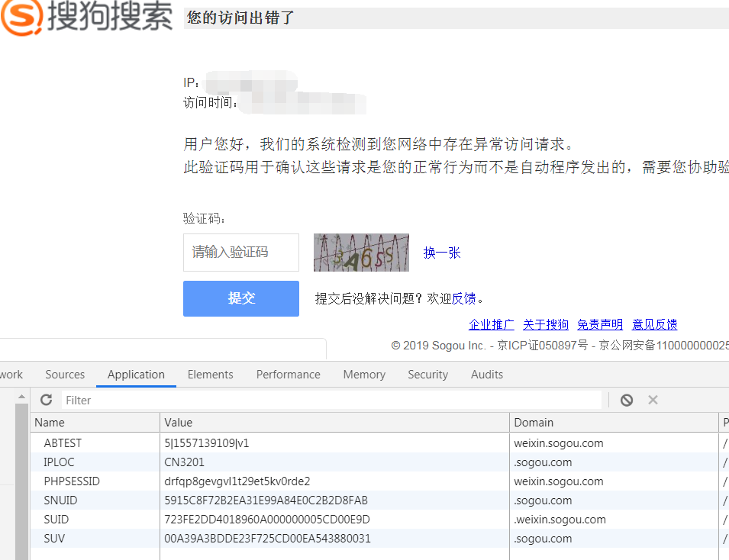Click 换一张 to change the captcha
The height and width of the screenshot is (560, 729).
(x=442, y=253)
